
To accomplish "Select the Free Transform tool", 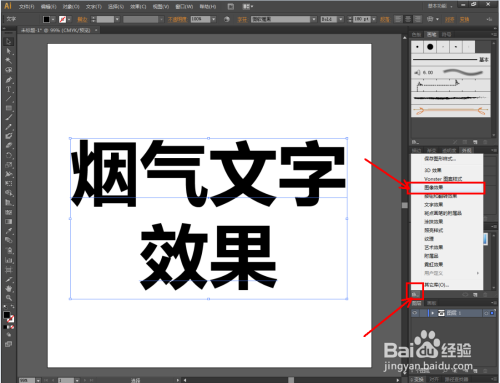I will click(x=9, y=183).
